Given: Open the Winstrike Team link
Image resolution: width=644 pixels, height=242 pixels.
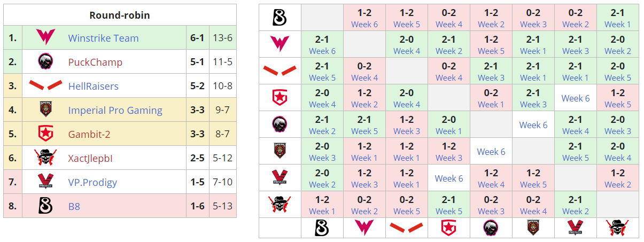Looking at the screenshot, I should click(x=103, y=38).
